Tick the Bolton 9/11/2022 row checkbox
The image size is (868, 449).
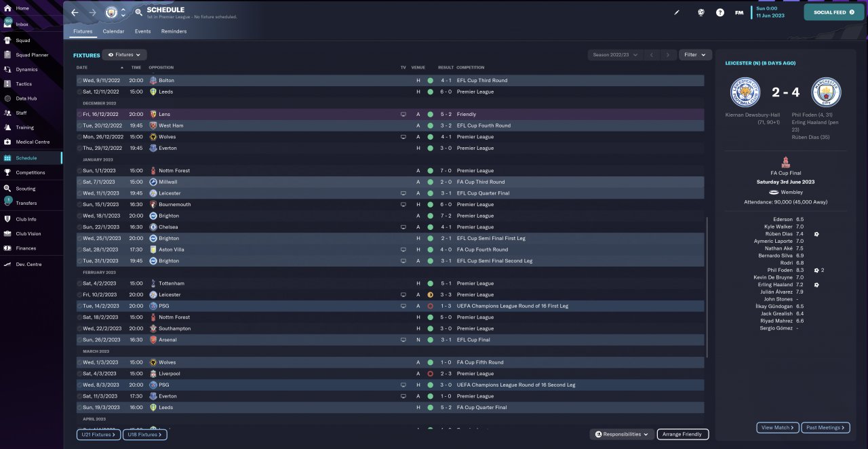tap(79, 80)
